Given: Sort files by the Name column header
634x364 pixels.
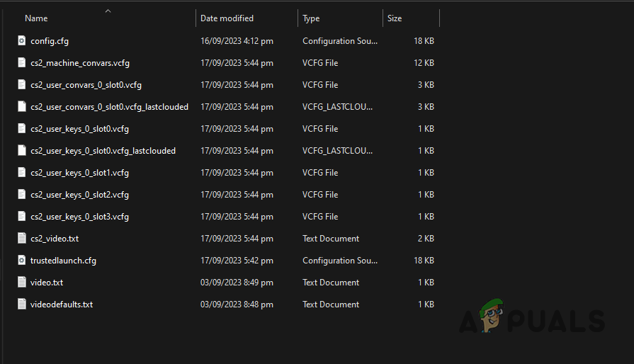Looking at the screenshot, I should (x=36, y=18).
